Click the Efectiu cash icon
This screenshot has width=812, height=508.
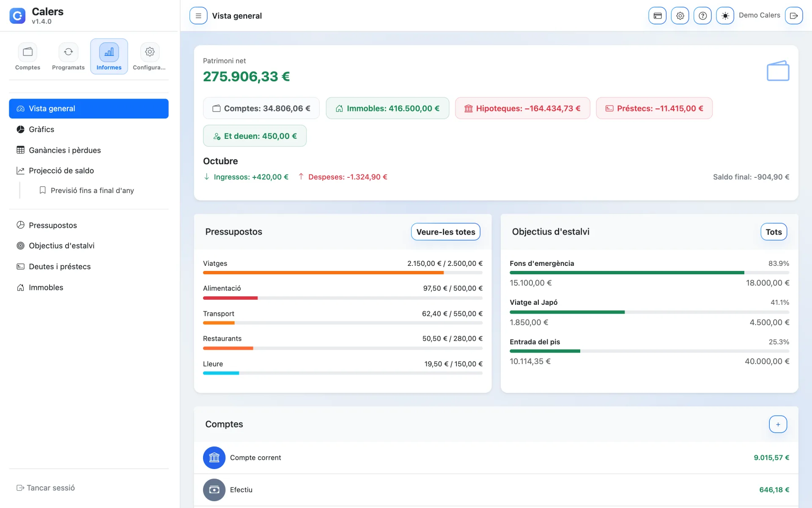click(214, 490)
